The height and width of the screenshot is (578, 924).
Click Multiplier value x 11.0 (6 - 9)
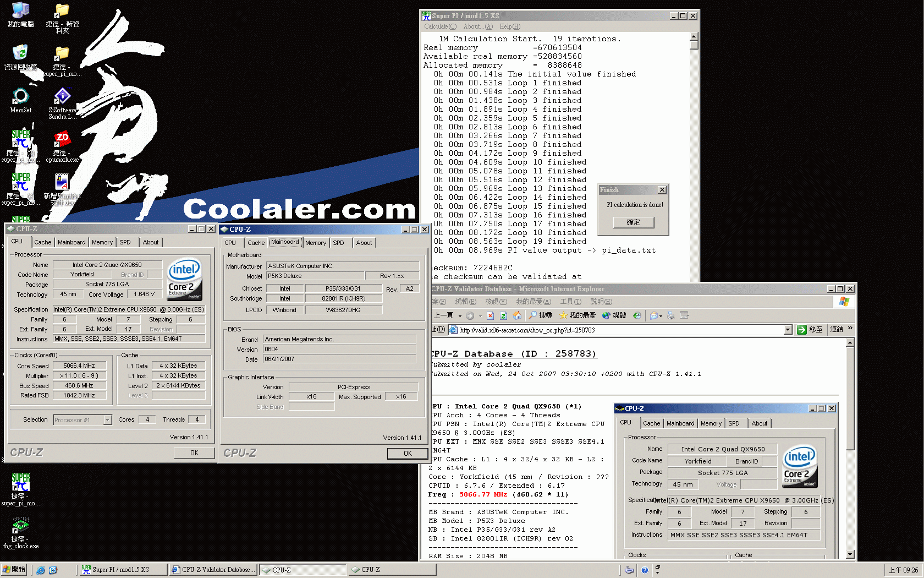click(79, 375)
